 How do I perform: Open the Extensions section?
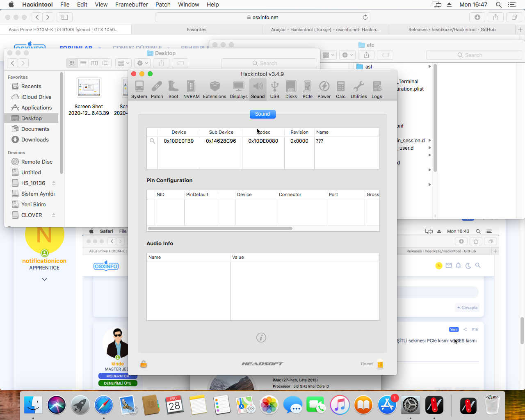pyautogui.click(x=215, y=89)
